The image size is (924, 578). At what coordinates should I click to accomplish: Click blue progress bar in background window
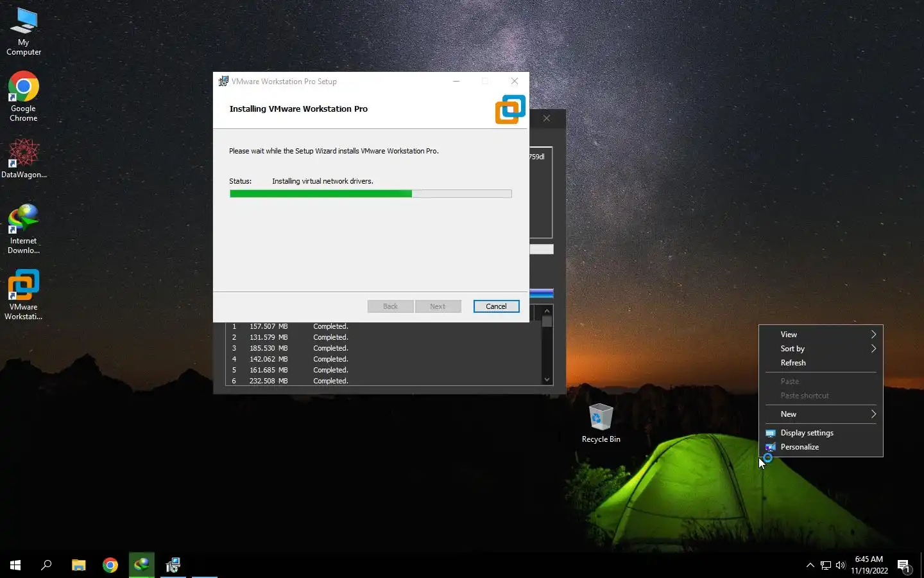[542, 293]
